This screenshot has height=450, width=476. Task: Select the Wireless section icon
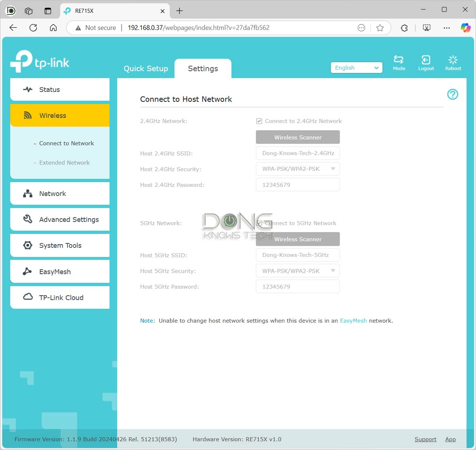coord(27,115)
